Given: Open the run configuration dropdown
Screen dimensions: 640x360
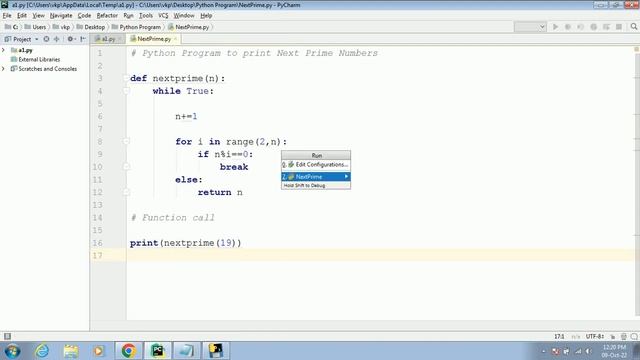Looking at the screenshot, I should (530, 27).
